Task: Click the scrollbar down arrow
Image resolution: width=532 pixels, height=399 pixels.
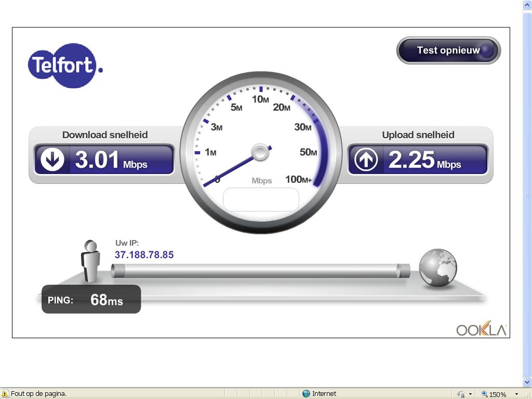Action: point(528,383)
